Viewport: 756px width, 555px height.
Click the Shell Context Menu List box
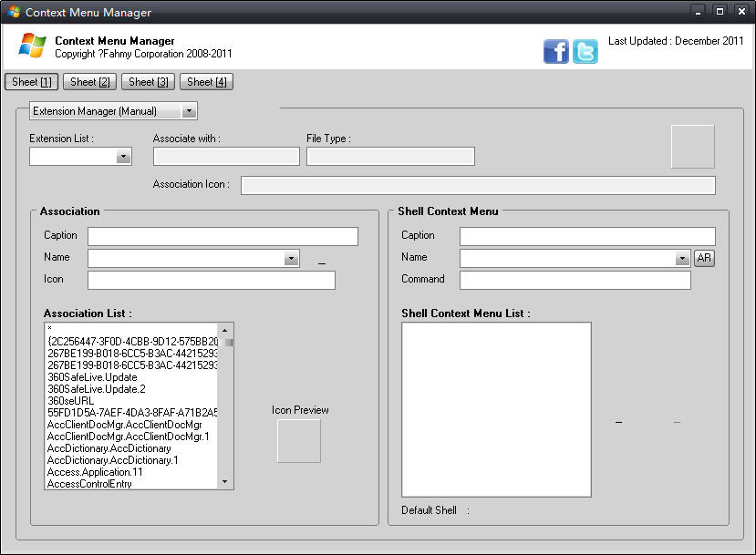496,409
